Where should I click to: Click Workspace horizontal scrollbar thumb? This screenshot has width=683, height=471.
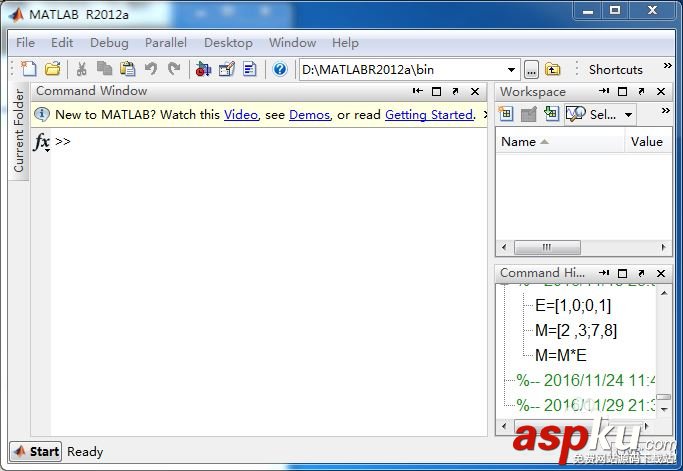pos(547,247)
